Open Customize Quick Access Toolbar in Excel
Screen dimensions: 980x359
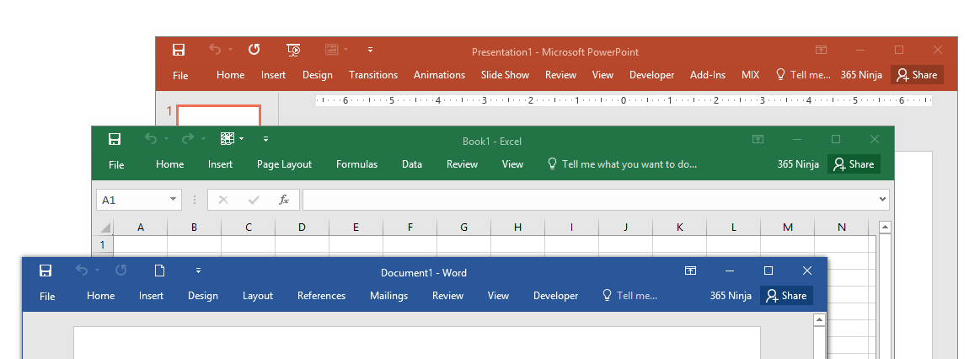pos(265,139)
